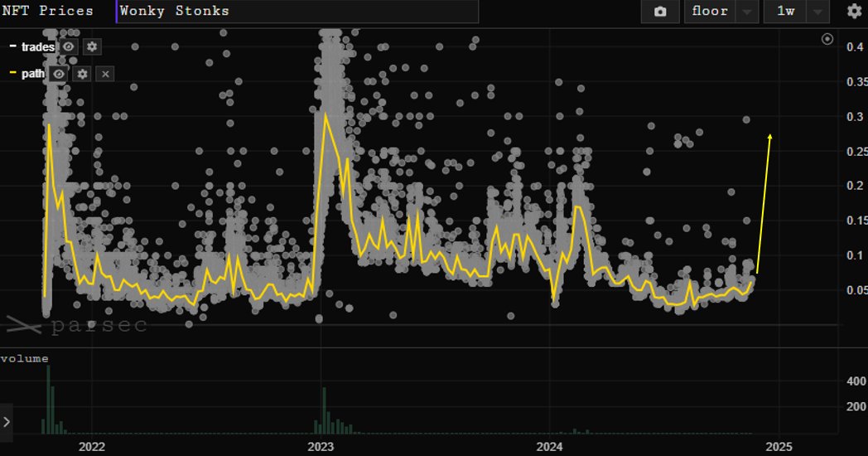Click the 0.1 price axis label
Image resolution: width=868 pixels, height=456 pixels.
pyautogui.click(x=855, y=255)
